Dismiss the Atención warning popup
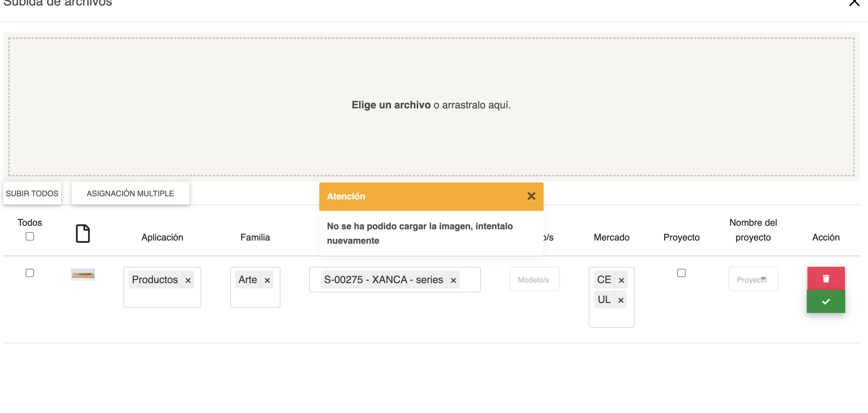868x413 pixels. click(x=531, y=196)
